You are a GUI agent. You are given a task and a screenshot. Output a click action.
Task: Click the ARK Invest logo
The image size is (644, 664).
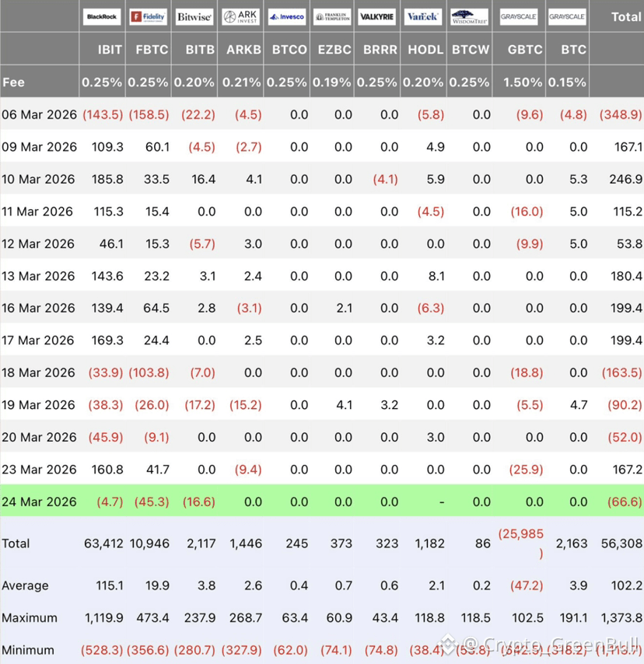[240, 17]
